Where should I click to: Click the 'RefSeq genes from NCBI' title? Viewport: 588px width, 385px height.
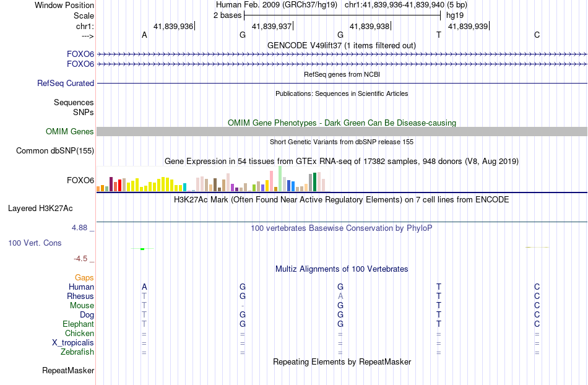(x=342, y=74)
